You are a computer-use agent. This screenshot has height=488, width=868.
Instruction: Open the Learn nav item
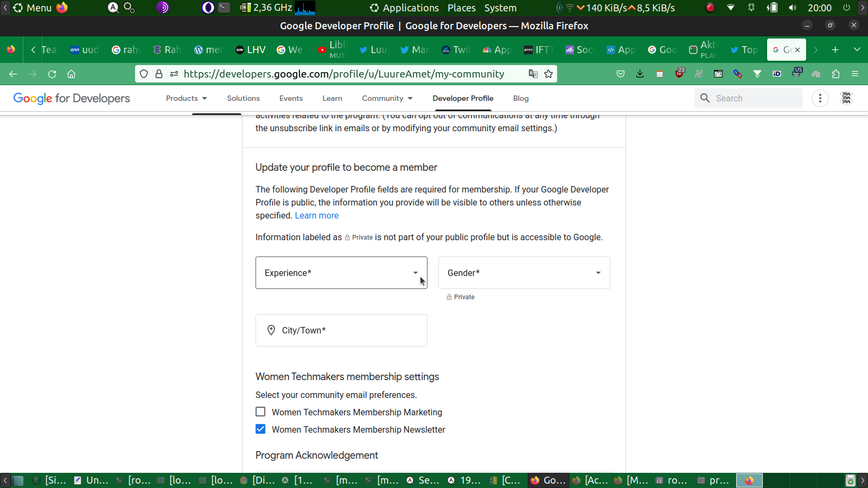[333, 98]
